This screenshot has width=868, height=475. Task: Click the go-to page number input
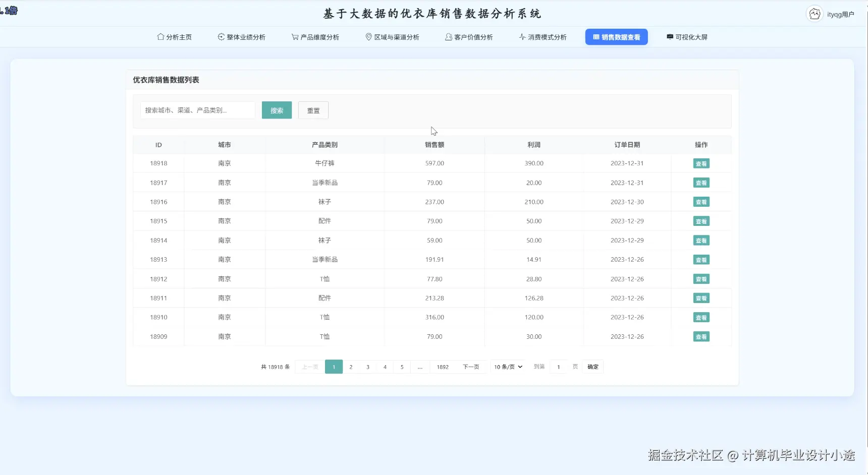click(559, 367)
